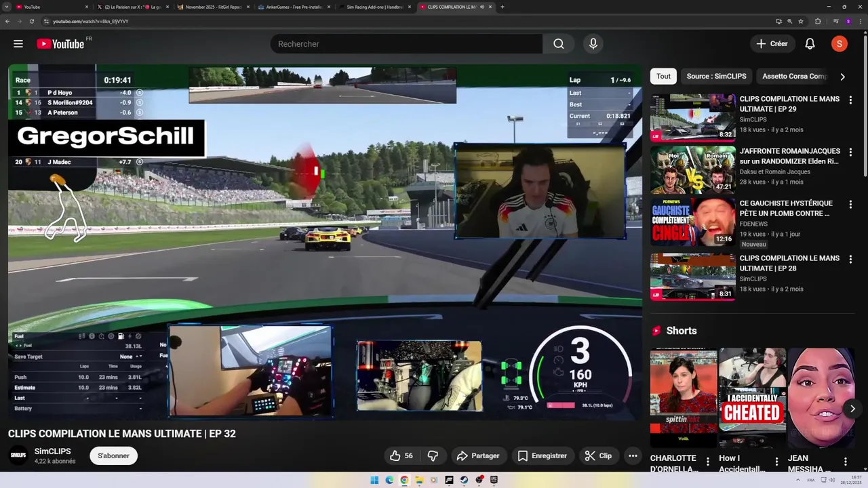Open options for Charlotte d'Ornella Short
The height and width of the screenshot is (488, 868).
pyautogui.click(x=708, y=462)
